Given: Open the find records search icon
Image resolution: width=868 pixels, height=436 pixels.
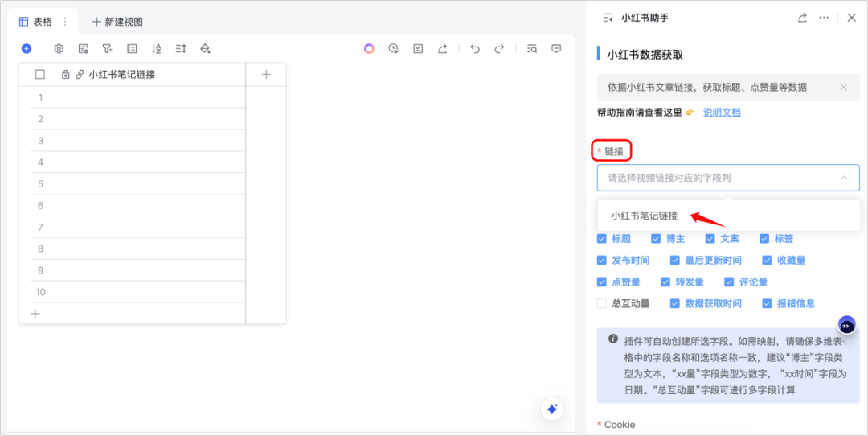Looking at the screenshot, I should coord(531,49).
